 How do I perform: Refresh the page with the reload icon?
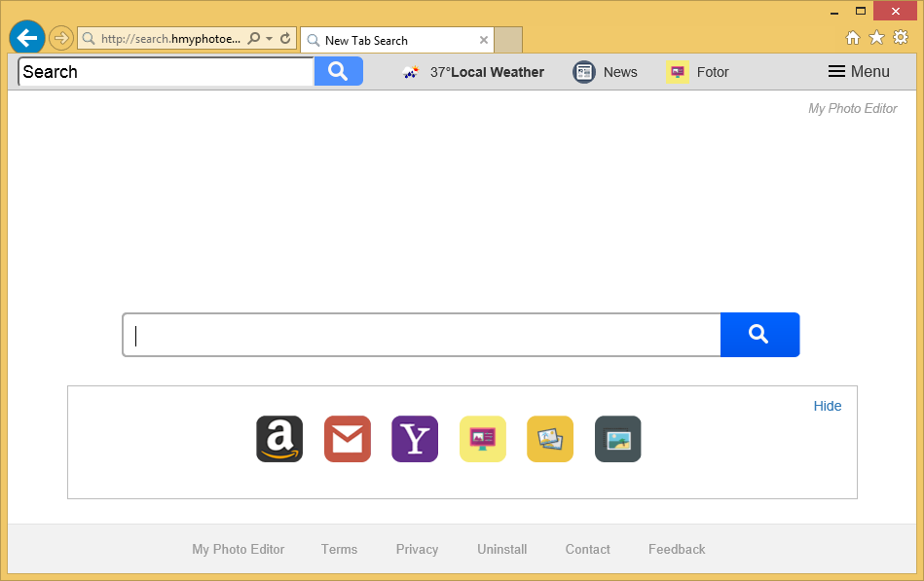[285, 38]
